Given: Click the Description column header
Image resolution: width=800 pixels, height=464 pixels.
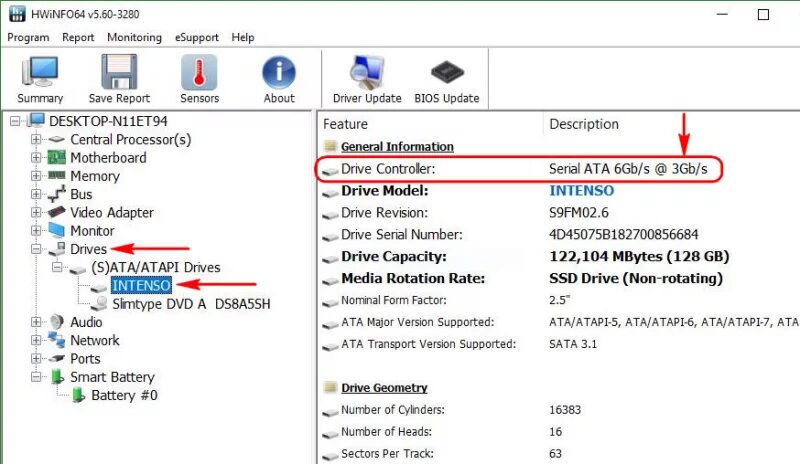Looking at the screenshot, I should point(584,124).
